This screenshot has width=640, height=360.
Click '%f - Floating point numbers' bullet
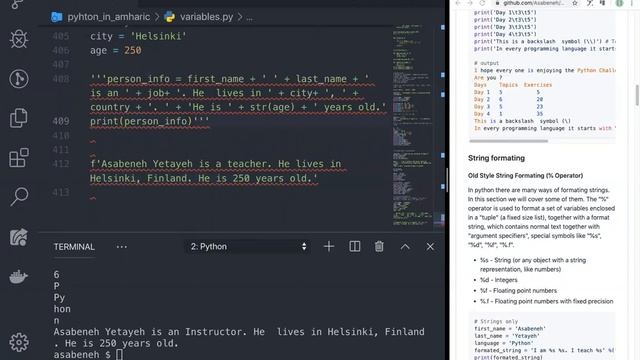tap(518, 291)
